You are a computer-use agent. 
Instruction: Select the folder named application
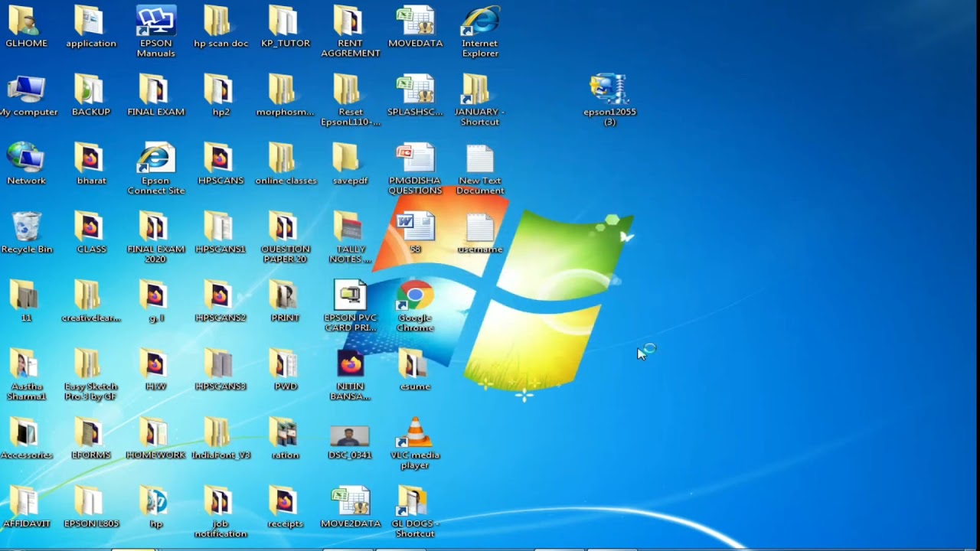tap(90, 27)
